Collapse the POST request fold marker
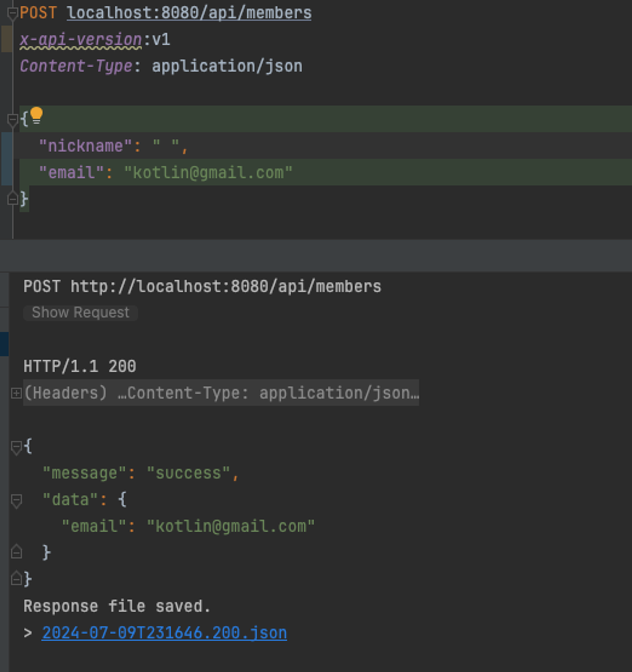The height and width of the screenshot is (672, 632). point(13,14)
